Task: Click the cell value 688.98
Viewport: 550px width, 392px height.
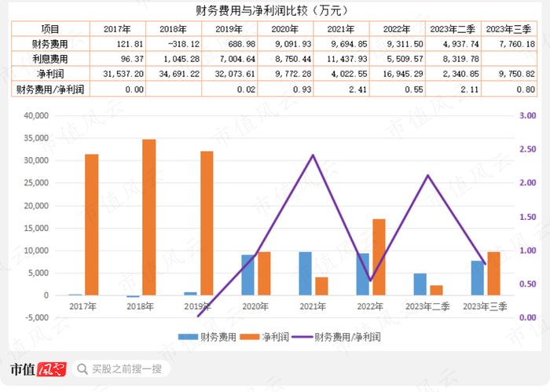Action: click(242, 44)
